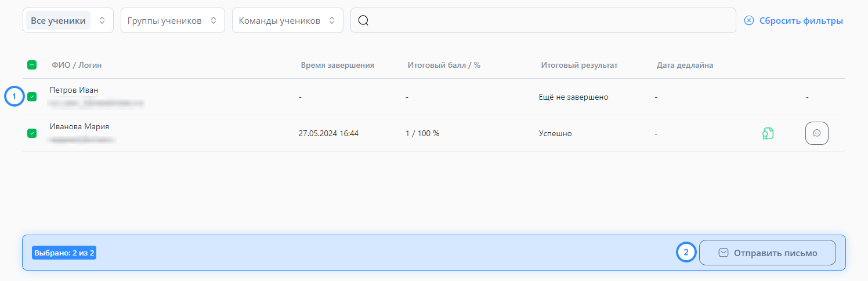Uncheck the checkbox for Иванова Мария
The width and height of the screenshot is (868, 281).
pyautogui.click(x=32, y=133)
